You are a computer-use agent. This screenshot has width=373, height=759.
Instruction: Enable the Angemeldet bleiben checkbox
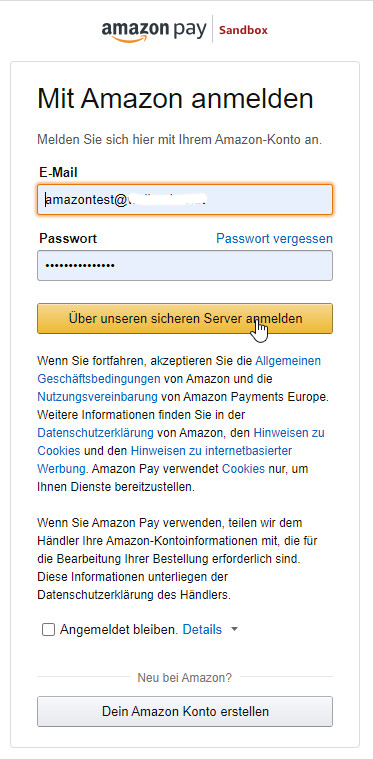pyautogui.click(x=48, y=630)
